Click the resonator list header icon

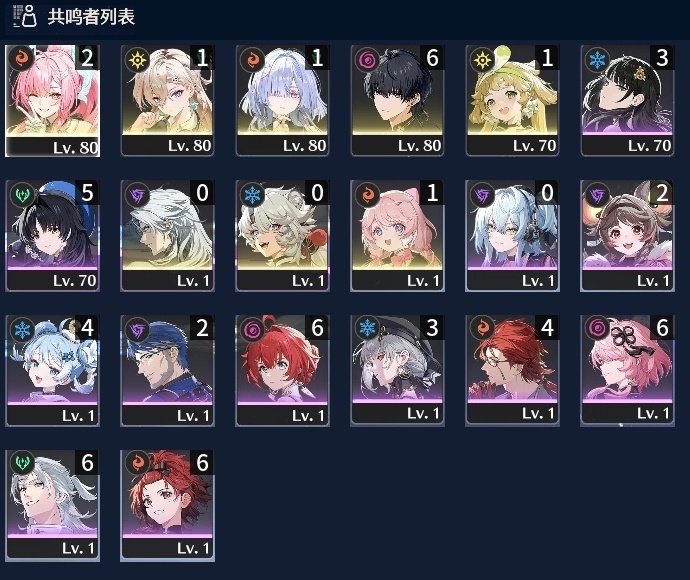coord(25,16)
